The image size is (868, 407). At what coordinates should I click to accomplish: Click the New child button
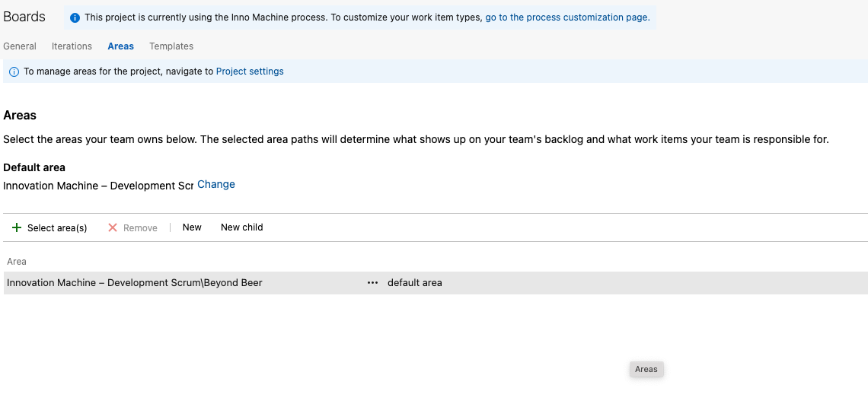coord(241,227)
